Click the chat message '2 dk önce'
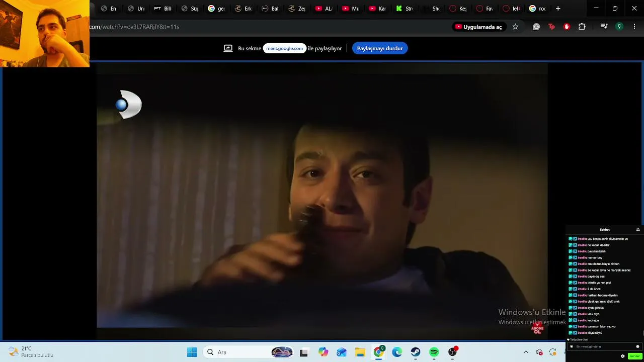The height and width of the screenshot is (362, 644). pyautogui.click(x=594, y=289)
